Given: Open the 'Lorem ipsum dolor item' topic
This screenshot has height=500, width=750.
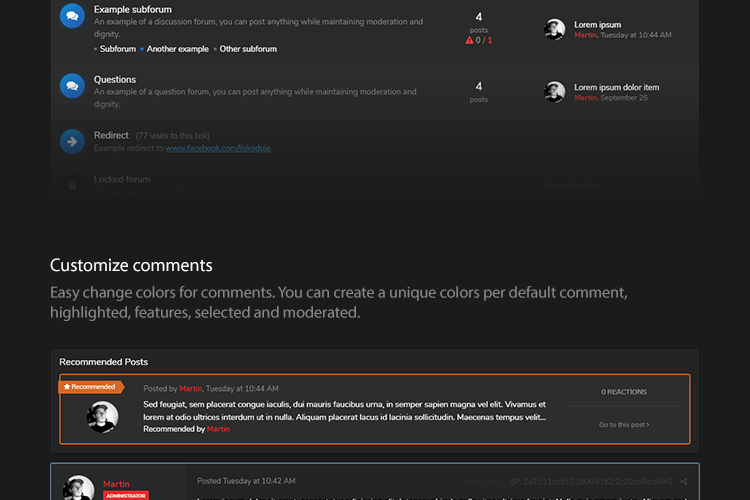Looking at the screenshot, I should pyautogui.click(x=616, y=87).
